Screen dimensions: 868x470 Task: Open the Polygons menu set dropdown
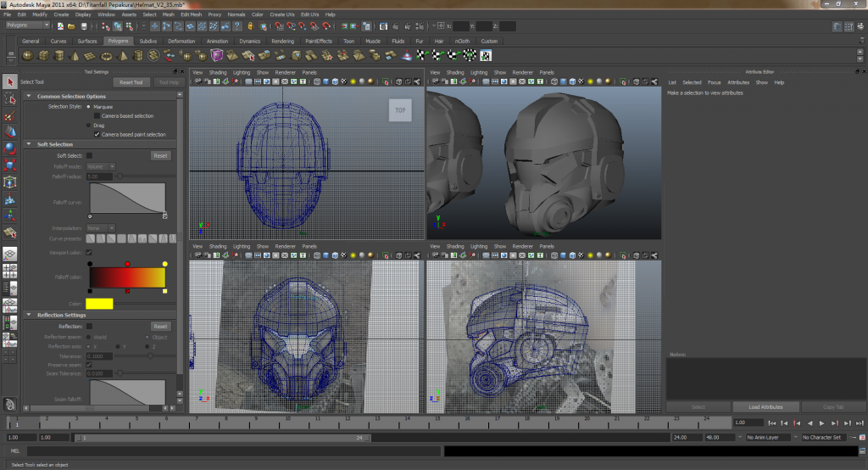coord(27,25)
